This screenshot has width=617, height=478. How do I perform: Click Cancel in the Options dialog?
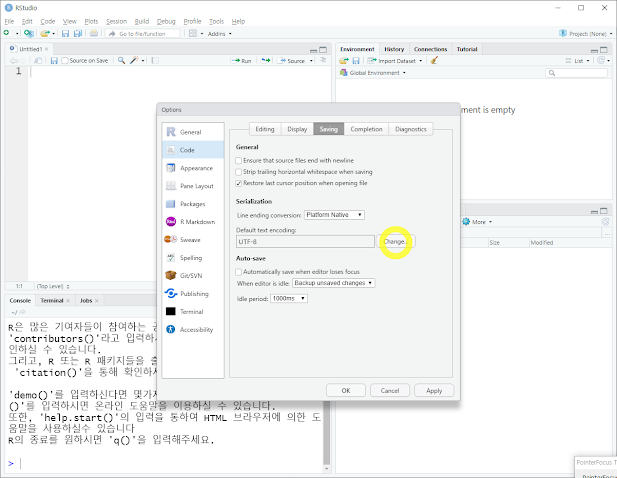coord(390,390)
